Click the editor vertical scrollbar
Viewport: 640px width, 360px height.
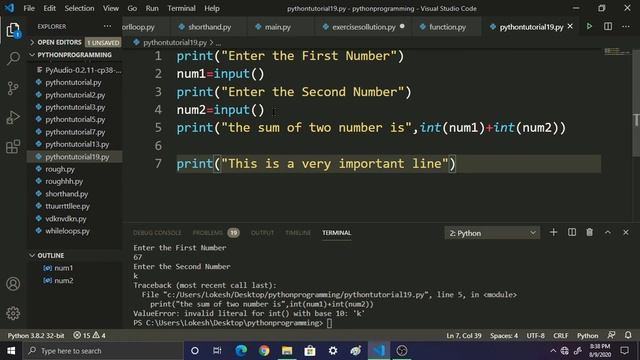pyautogui.click(x=636, y=102)
